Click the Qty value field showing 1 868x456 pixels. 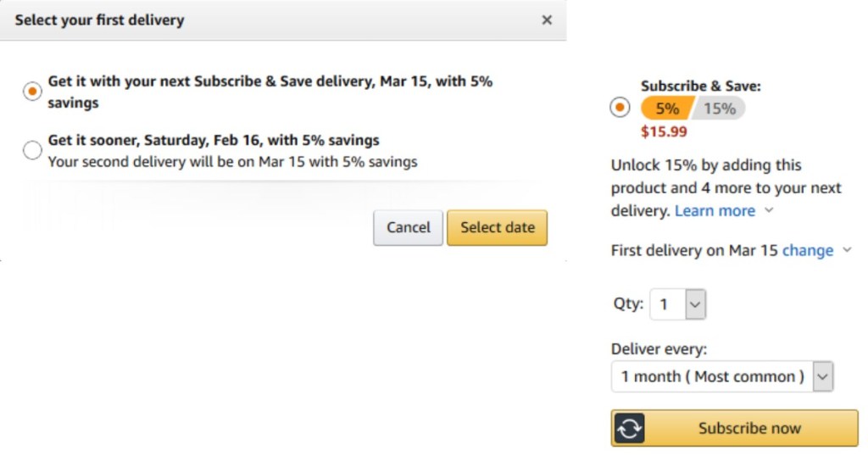pos(668,304)
